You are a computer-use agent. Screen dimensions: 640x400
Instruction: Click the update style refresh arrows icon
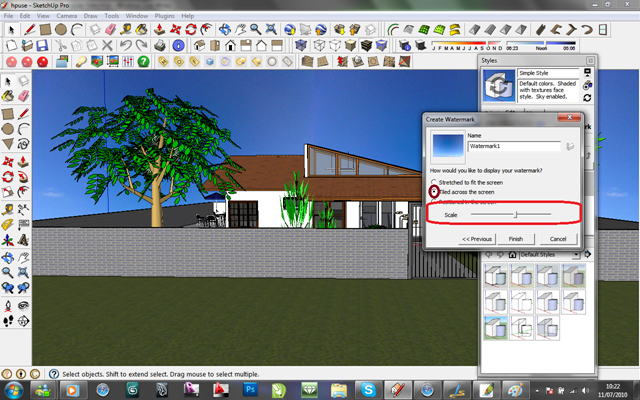(587, 98)
